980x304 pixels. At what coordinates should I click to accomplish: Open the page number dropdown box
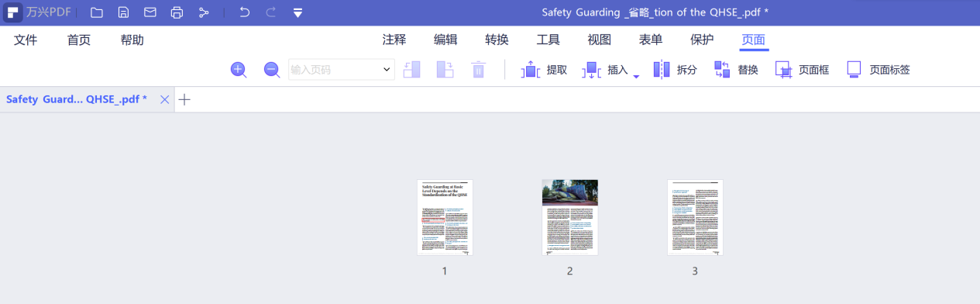tap(342, 70)
